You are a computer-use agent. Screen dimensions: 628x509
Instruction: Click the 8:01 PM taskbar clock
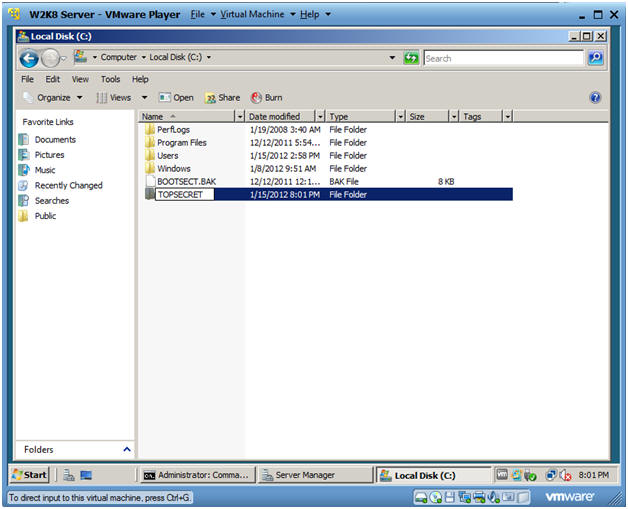(x=593, y=475)
